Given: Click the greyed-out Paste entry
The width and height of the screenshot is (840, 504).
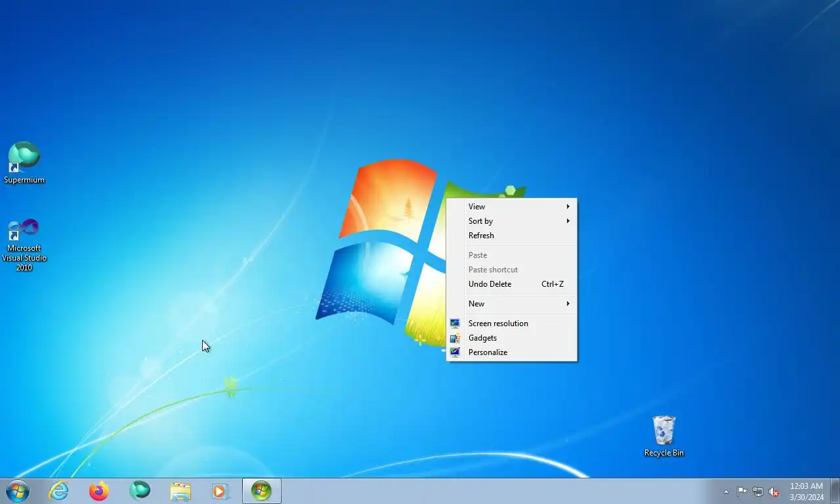Looking at the screenshot, I should tap(512, 255).
